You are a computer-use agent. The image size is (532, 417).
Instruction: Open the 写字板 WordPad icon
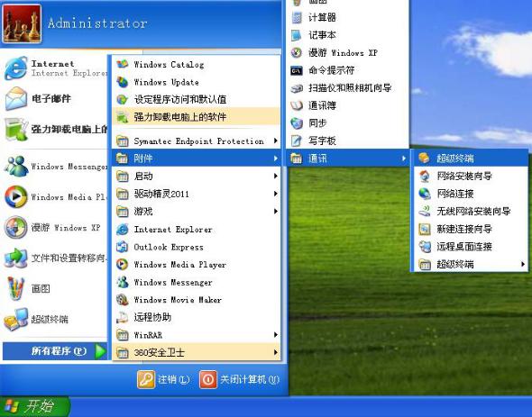click(297, 141)
